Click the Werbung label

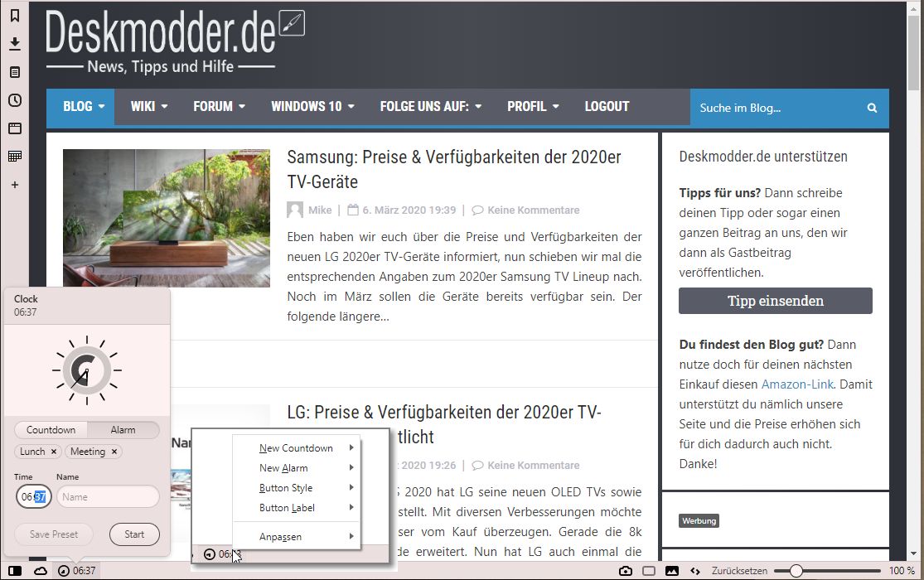(x=699, y=520)
